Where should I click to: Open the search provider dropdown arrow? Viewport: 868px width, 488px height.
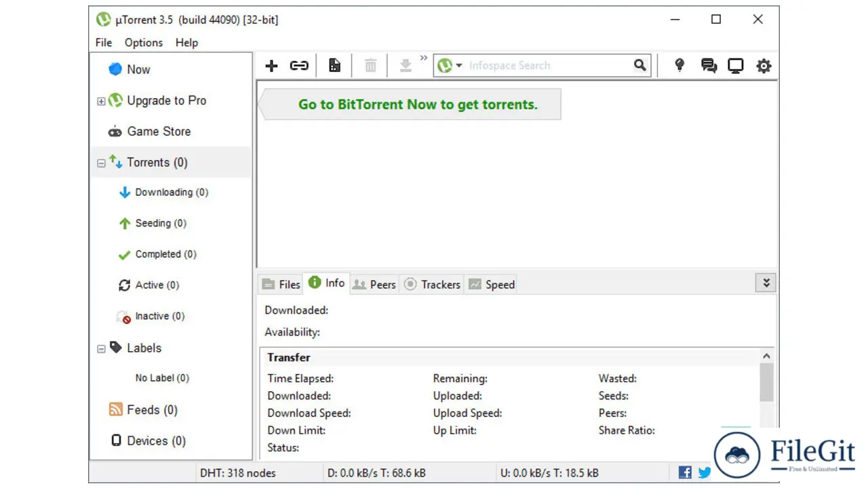[x=459, y=66]
